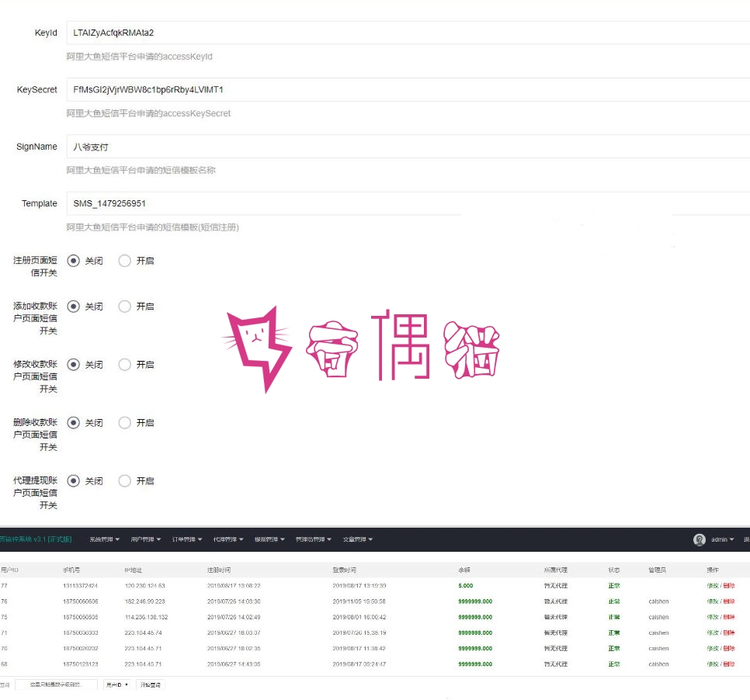The image size is (750, 700).
Task: Click 暂无代理 for user ID 77
Action: pyautogui.click(x=556, y=586)
